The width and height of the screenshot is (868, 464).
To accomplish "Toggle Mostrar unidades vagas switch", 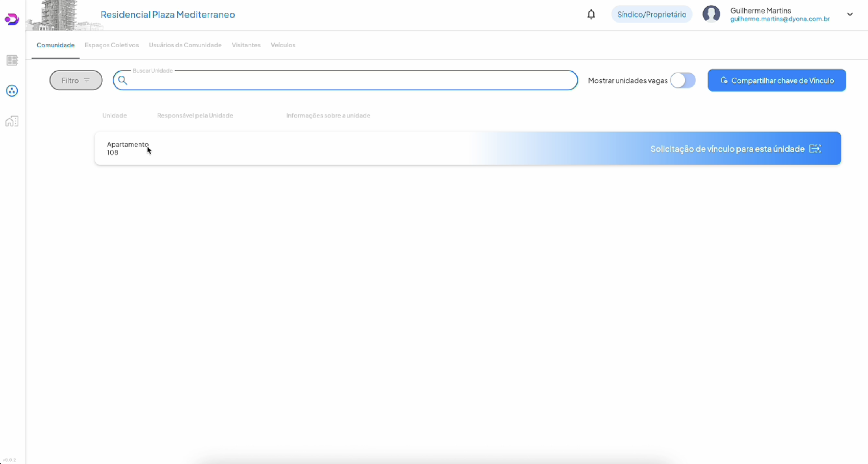I will 683,80.
